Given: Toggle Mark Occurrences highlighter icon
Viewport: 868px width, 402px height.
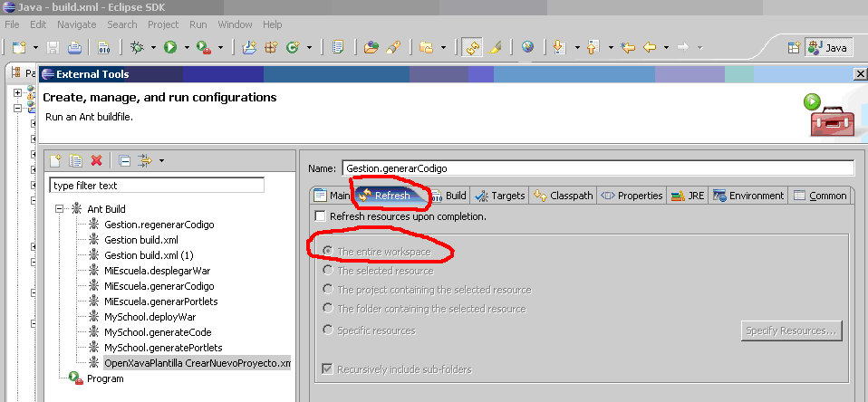Looking at the screenshot, I should 495,48.
